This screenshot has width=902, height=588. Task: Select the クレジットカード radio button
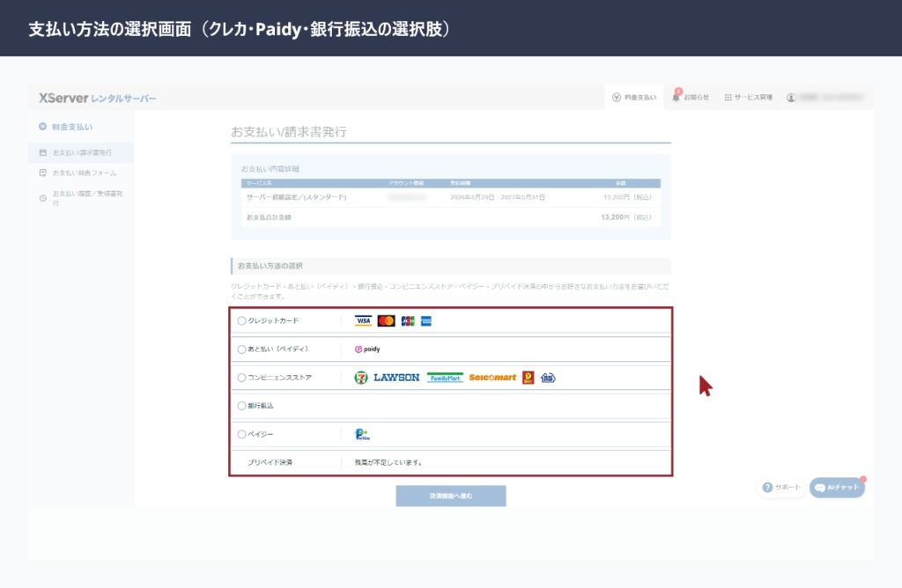click(x=241, y=320)
